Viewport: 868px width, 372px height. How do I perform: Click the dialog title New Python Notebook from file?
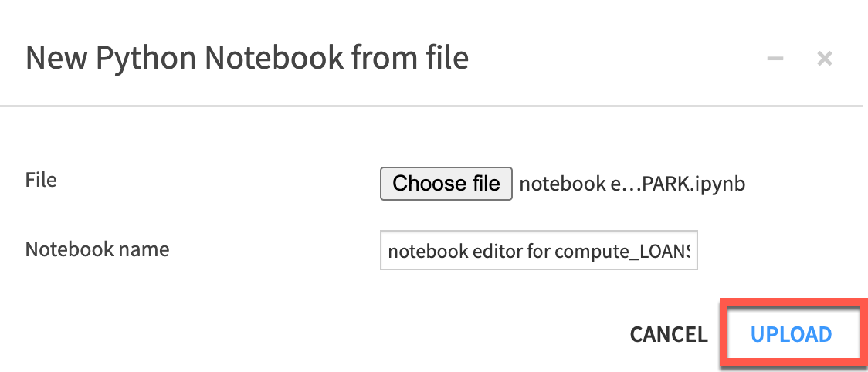click(247, 59)
